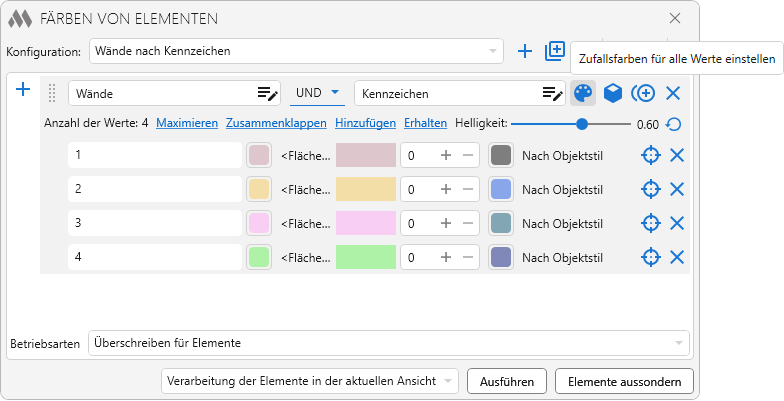Remove value 3 using its X icon
This screenshot has height=401, width=784.
(x=677, y=223)
